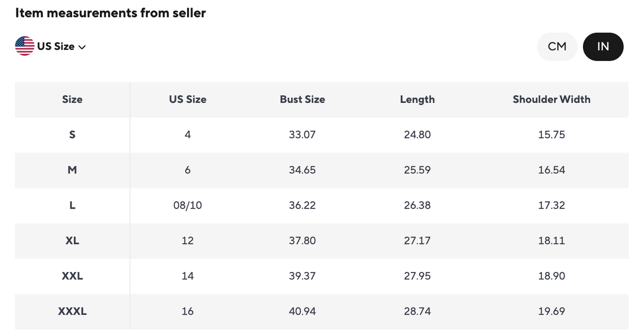Viewport: 644px width, 333px height.
Task: Click the Shoulder Width column header
Action: pos(551,99)
